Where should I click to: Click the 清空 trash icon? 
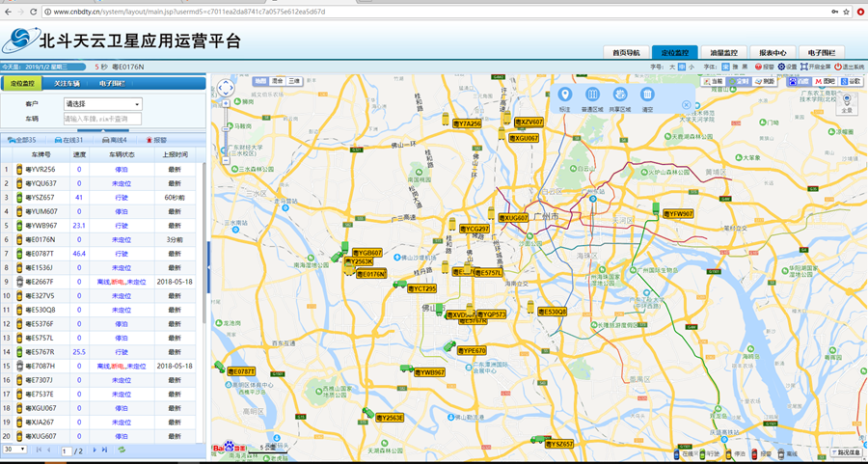pyautogui.click(x=648, y=95)
